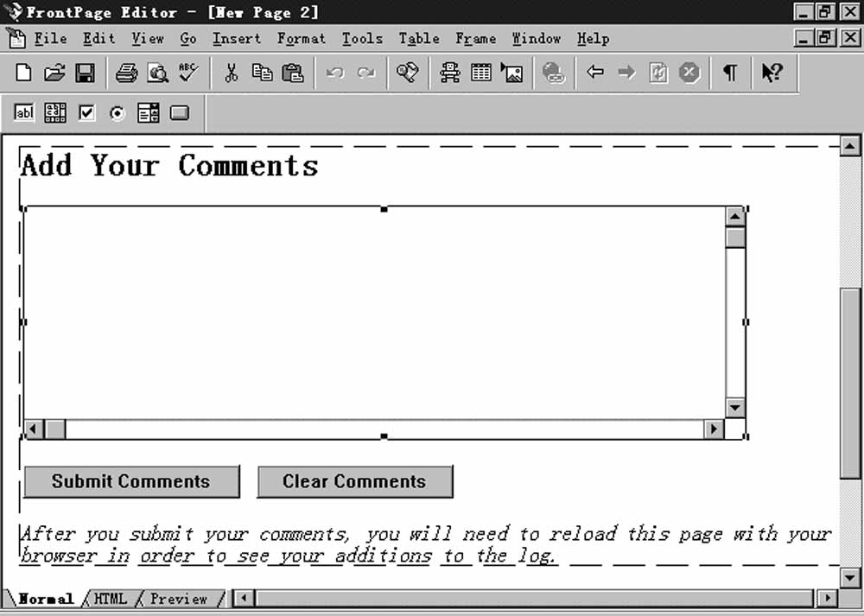Open Print Preview magnifier icon
Viewport: 864px width, 616px height.
pyautogui.click(x=157, y=73)
